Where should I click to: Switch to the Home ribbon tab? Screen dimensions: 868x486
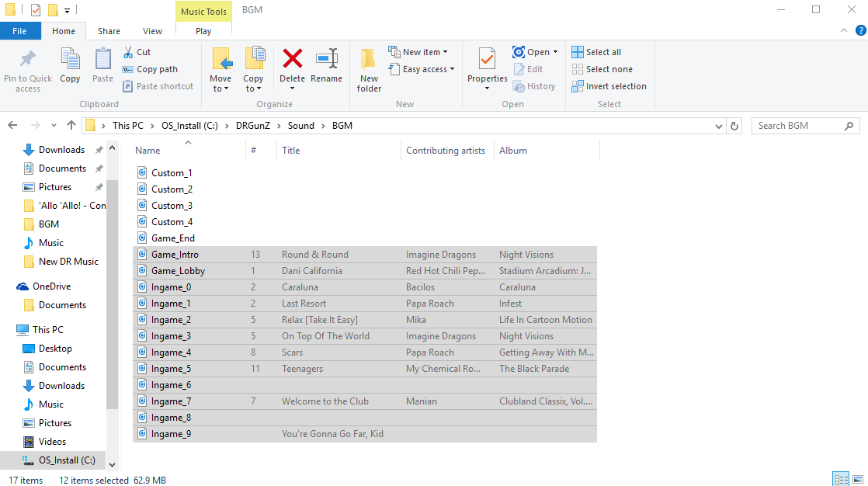point(64,31)
